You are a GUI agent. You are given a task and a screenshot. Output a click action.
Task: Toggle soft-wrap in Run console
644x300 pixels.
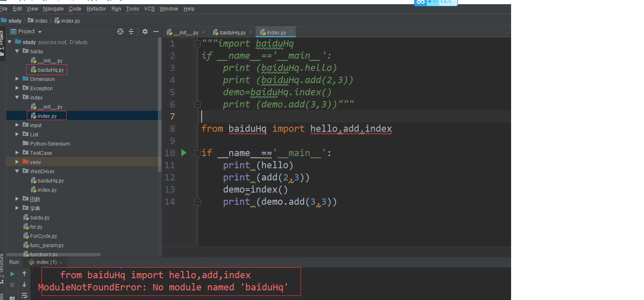click(24, 295)
